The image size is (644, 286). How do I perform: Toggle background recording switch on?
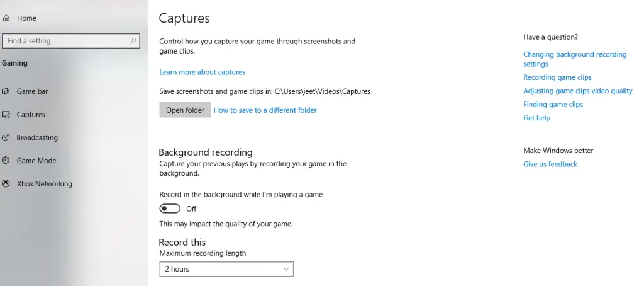[170, 209]
